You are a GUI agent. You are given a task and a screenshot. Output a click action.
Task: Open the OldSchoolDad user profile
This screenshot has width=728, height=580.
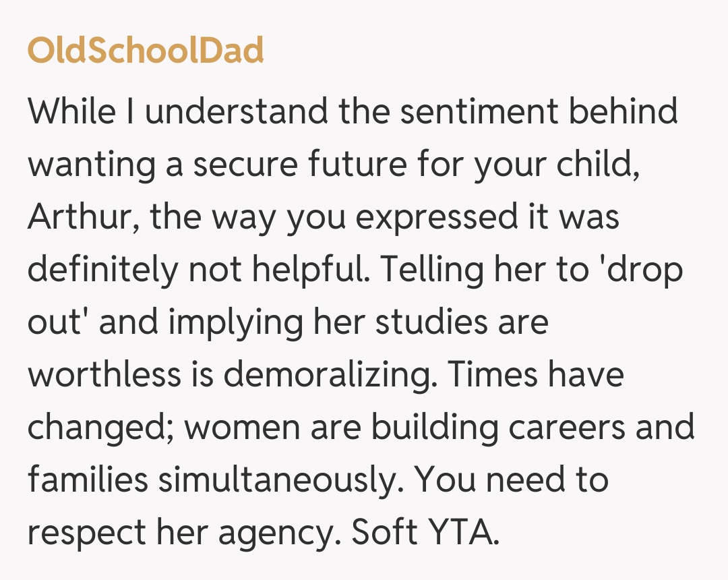(145, 51)
